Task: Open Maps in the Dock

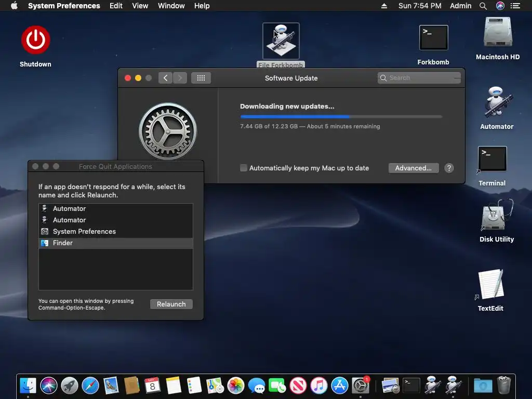Action: (x=215, y=386)
